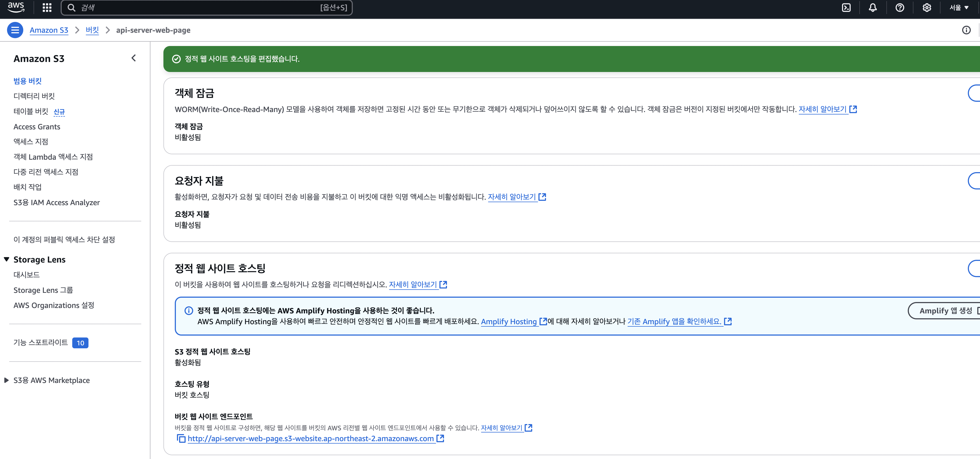This screenshot has width=980, height=459.
Task: Click the AWS logo home icon
Action: point(16,7)
